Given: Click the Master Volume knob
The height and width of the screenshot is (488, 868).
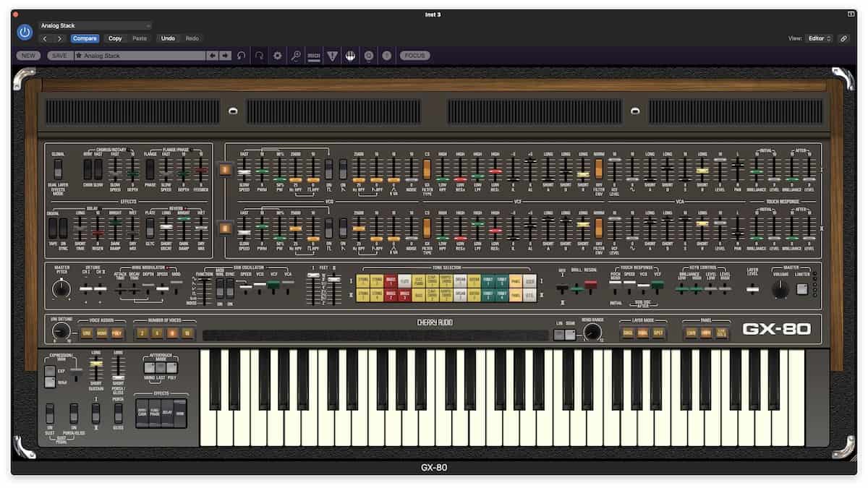Looking at the screenshot, I should click(x=780, y=289).
